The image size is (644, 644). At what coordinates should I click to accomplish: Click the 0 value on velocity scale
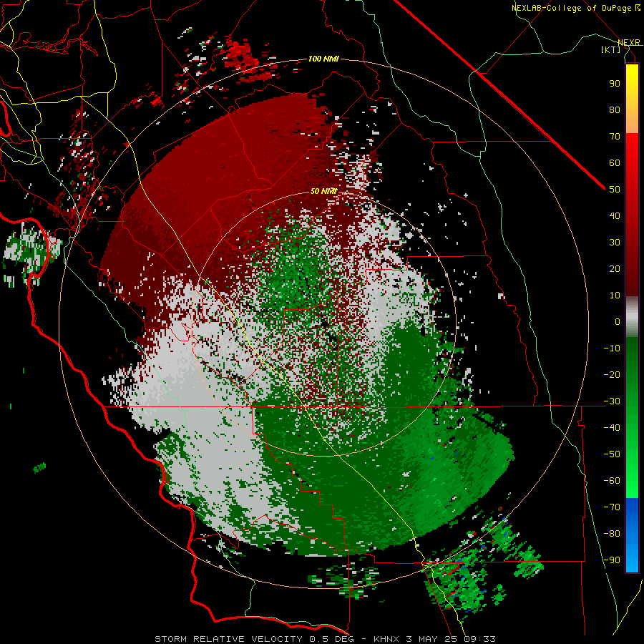click(x=618, y=321)
